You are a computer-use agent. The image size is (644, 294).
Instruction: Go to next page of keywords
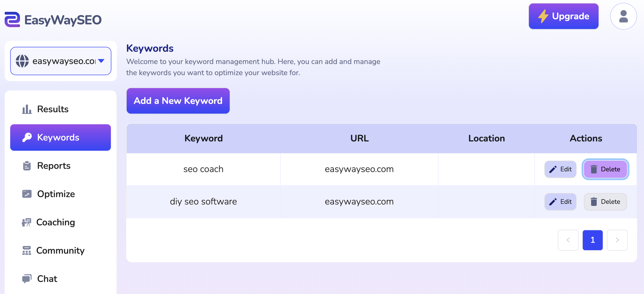[617, 240]
